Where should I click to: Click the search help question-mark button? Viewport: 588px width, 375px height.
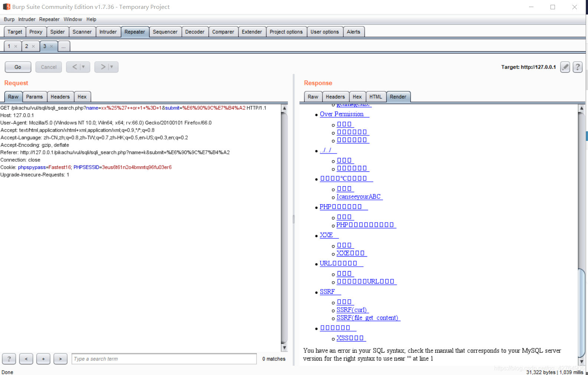[9, 359]
